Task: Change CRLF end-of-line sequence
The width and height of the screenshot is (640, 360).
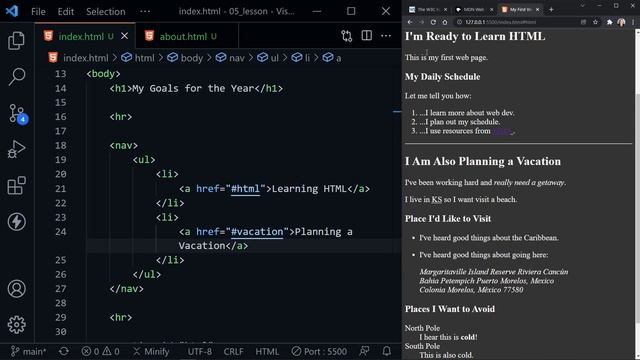Action: coord(233,351)
